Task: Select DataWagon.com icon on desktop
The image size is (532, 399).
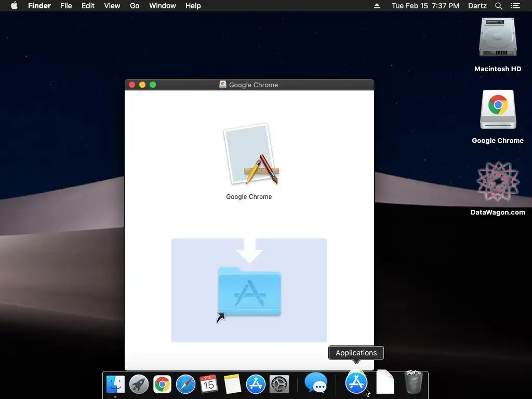Action: pyautogui.click(x=498, y=181)
